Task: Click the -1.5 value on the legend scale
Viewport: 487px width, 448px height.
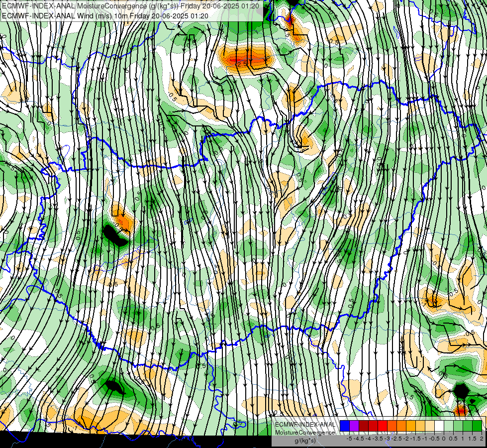Action: point(415,439)
